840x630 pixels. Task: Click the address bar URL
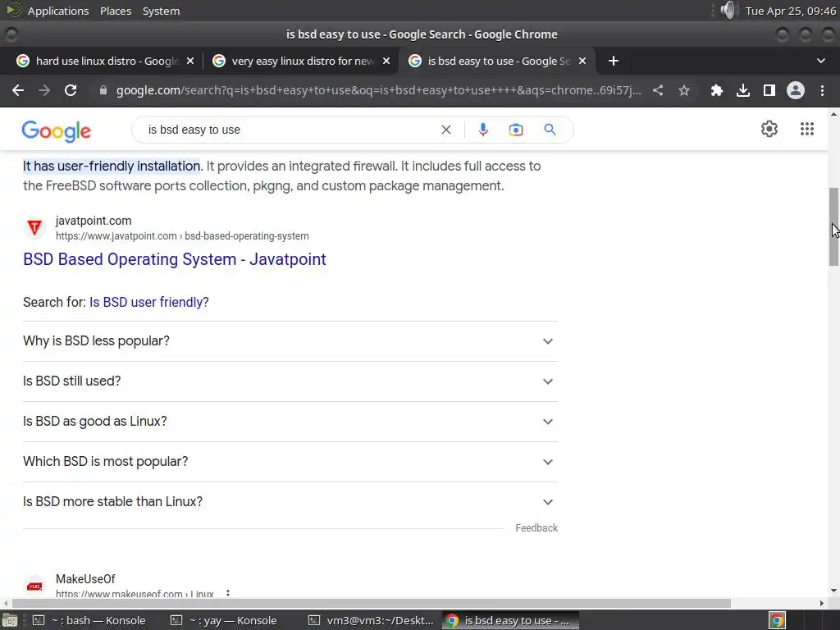tap(378, 90)
